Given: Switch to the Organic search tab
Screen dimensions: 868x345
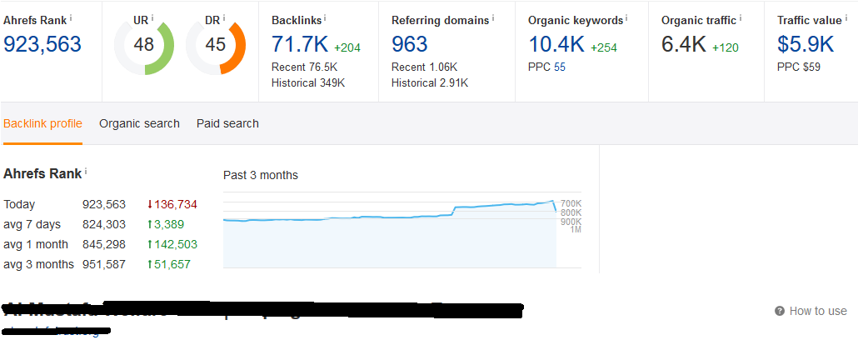Looking at the screenshot, I should pyautogui.click(x=139, y=123).
